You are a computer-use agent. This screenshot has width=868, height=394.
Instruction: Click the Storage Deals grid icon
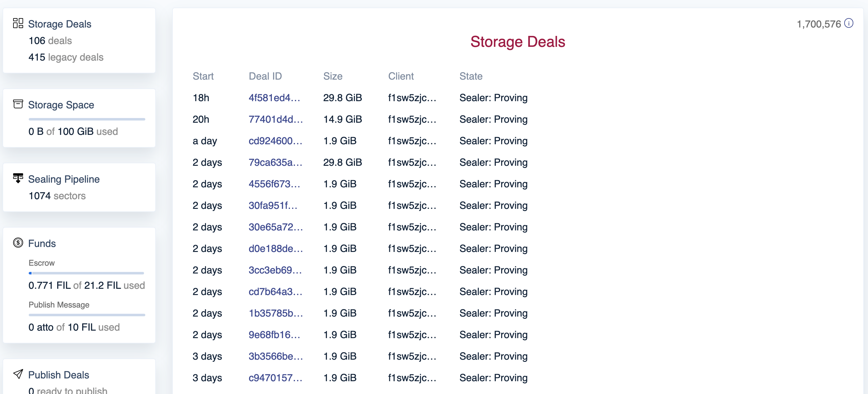[x=18, y=23]
